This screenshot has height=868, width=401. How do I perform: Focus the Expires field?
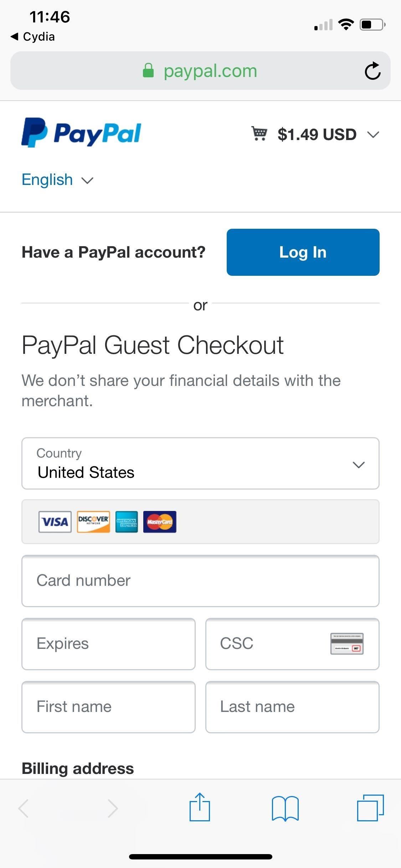[x=108, y=644]
